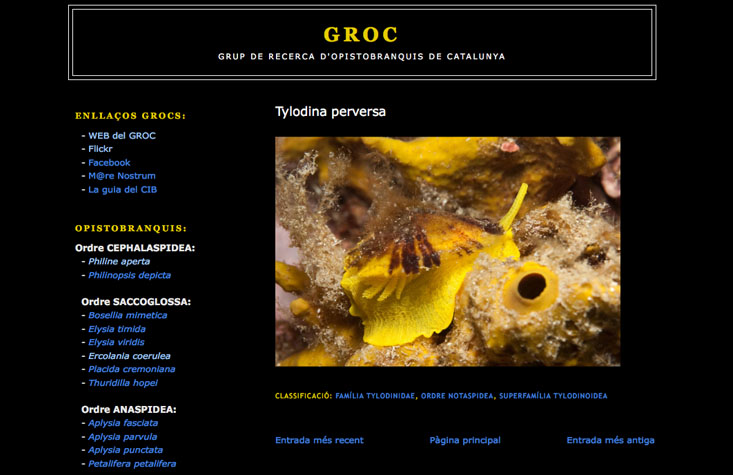Go to M@re Nostrum link
The image size is (733, 475).
(122, 176)
